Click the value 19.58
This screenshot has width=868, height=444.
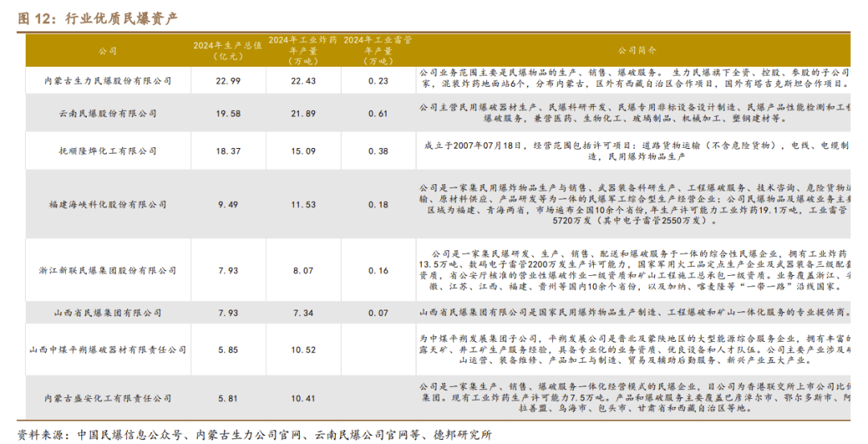228,113
